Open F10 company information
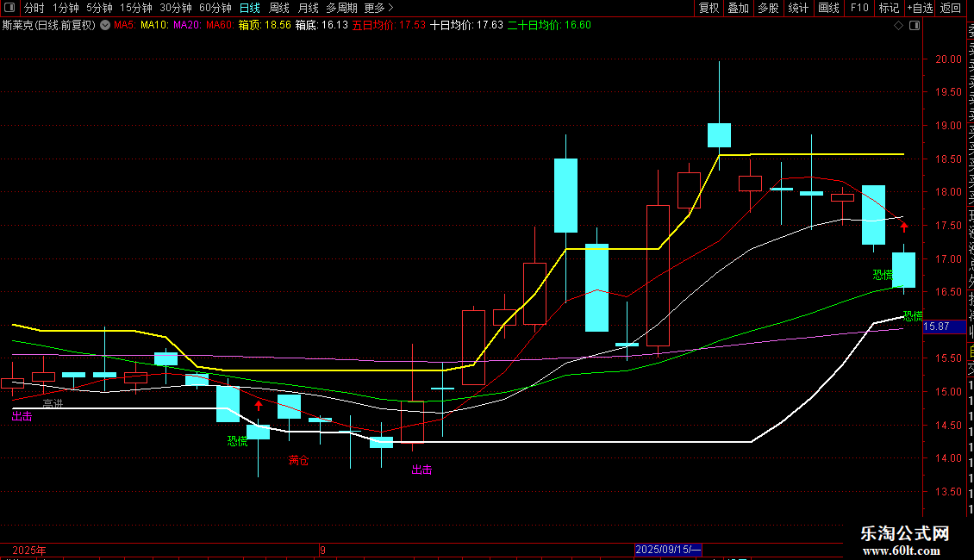Screen dimensions: 974x560 (859, 8)
